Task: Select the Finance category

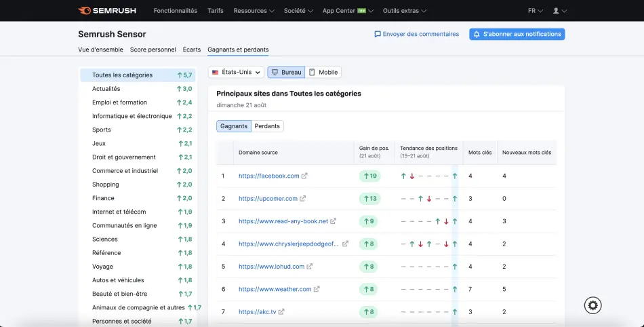Action: point(138,198)
